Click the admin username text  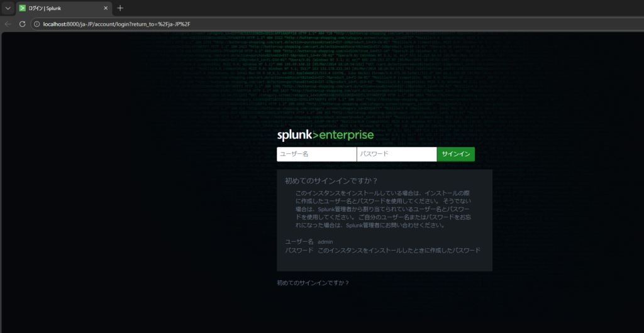[x=325, y=241]
